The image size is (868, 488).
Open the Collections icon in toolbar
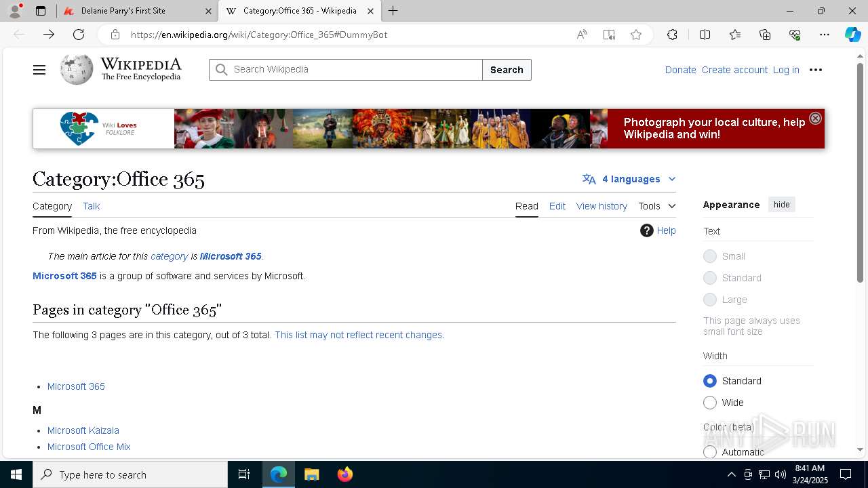click(765, 35)
